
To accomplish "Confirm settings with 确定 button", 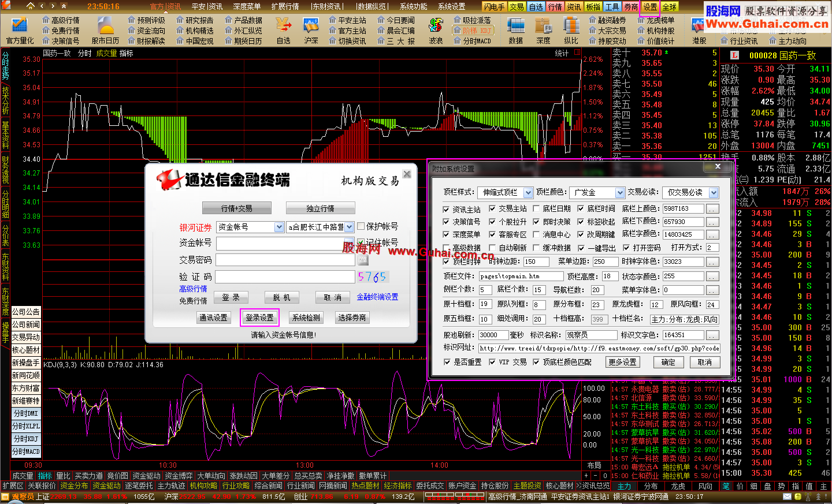I will click(668, 362).
